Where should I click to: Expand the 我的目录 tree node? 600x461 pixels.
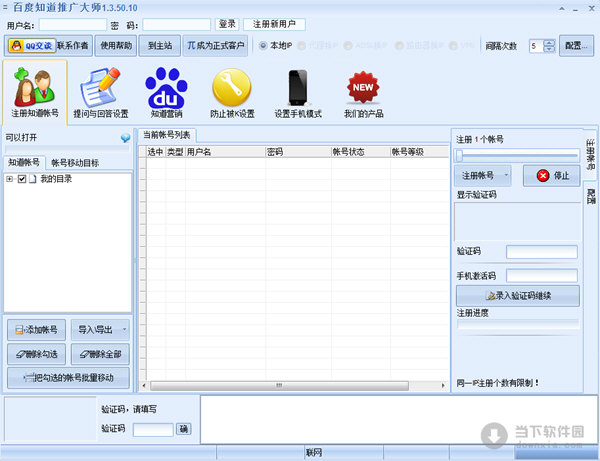[9, 179]
